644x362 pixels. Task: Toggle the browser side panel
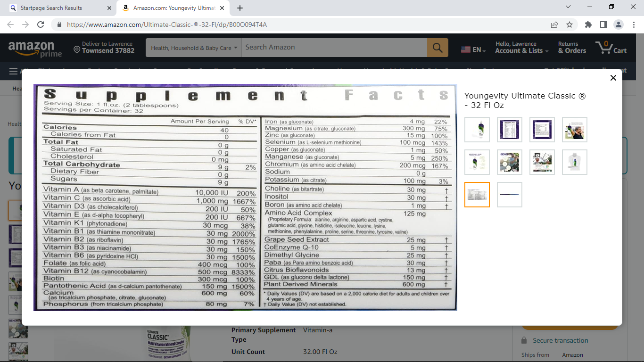603,25
